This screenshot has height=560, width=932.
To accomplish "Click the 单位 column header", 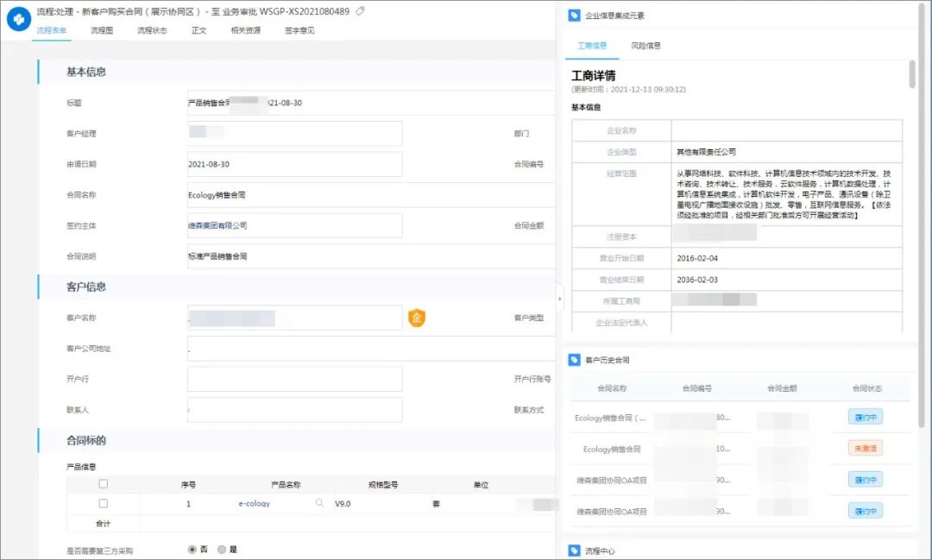I will [x=481, y=485].
